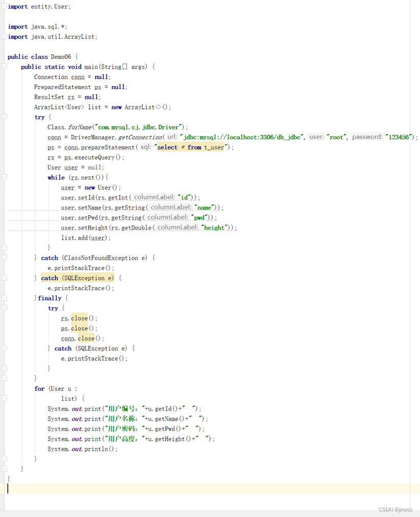Collapse the ClassNotFoundException catch block
Image resolution: width=420 pixels, height=517 pixels.
[x=4, y=258]
